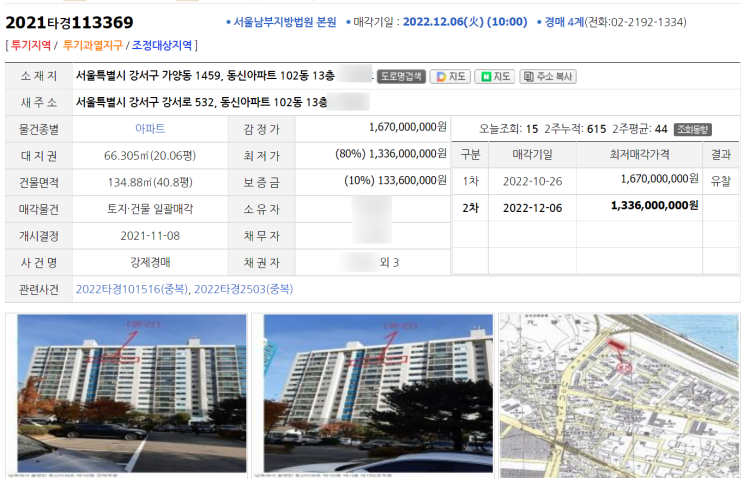The height and width of the screenshot is (479, 743).
Task: Click the 아파트 property type link
Action: pos(150,128)
